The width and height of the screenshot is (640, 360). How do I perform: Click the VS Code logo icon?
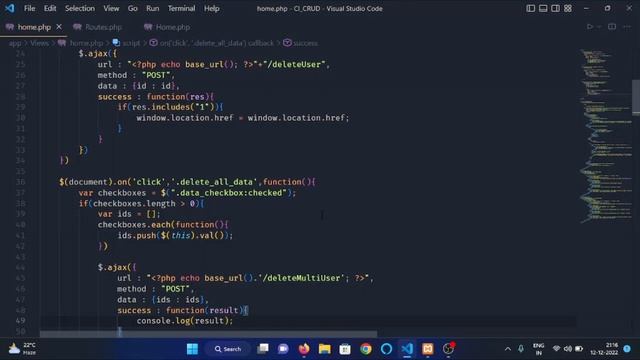9,8
